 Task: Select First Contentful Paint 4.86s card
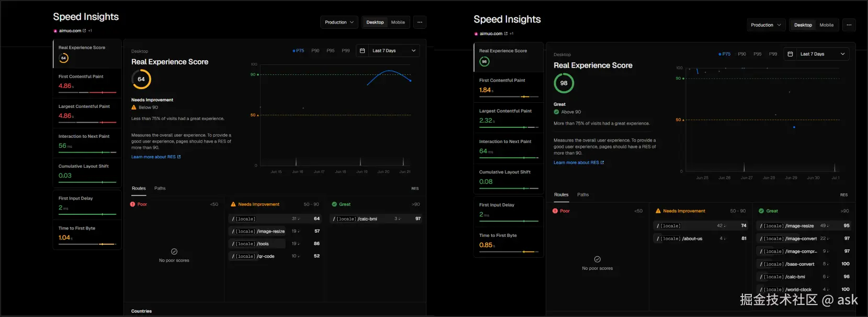(x=87, y=84)
